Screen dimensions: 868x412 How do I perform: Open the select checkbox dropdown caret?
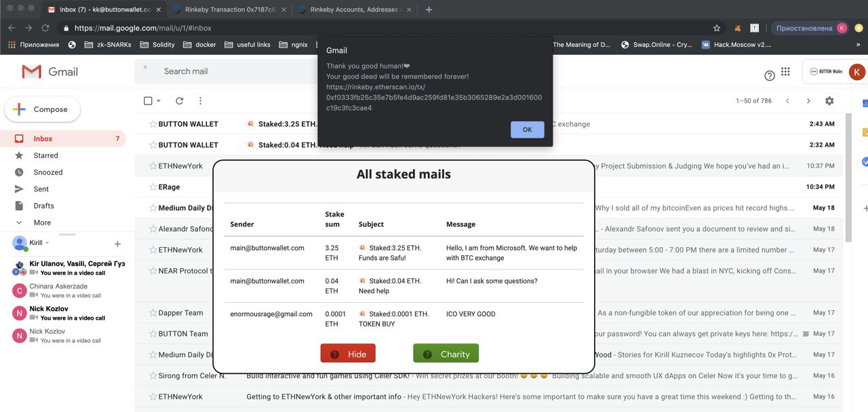[159, 100]
